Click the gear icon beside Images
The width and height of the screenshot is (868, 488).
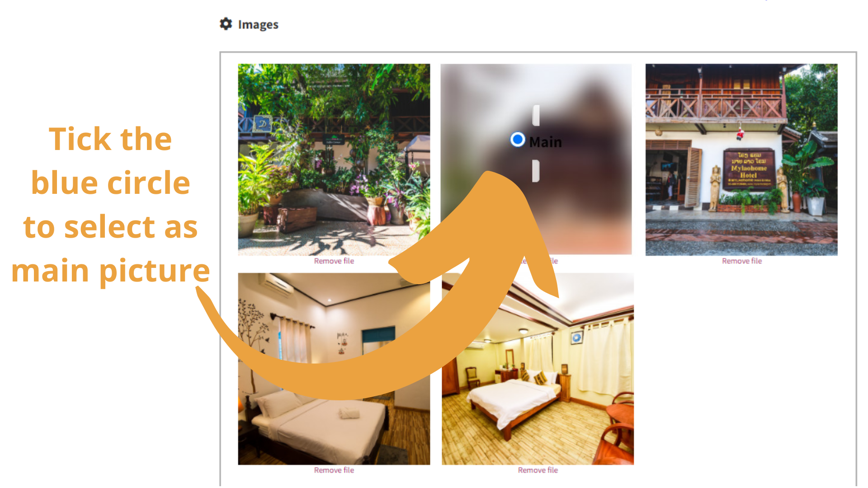coord(226,24)
